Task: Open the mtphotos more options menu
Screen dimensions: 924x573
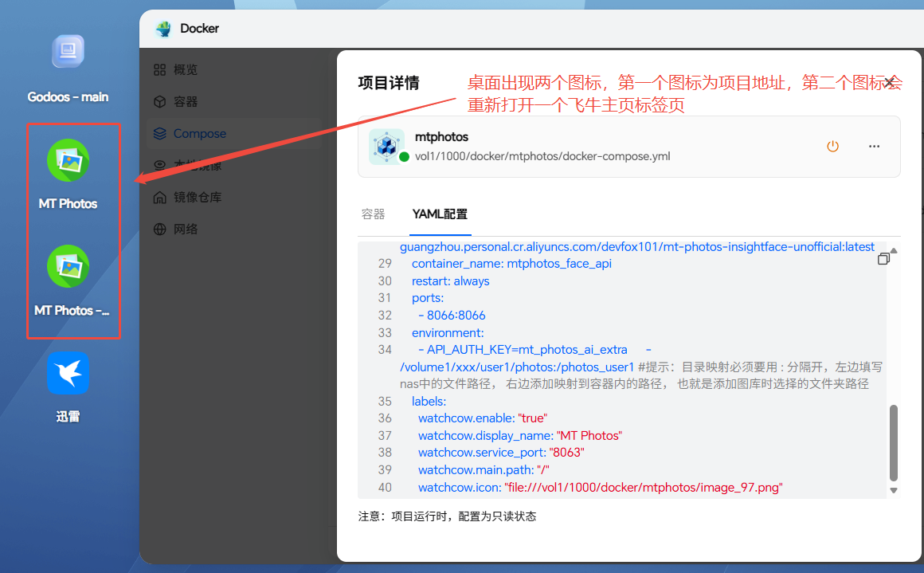Action: tap(874, 146)
